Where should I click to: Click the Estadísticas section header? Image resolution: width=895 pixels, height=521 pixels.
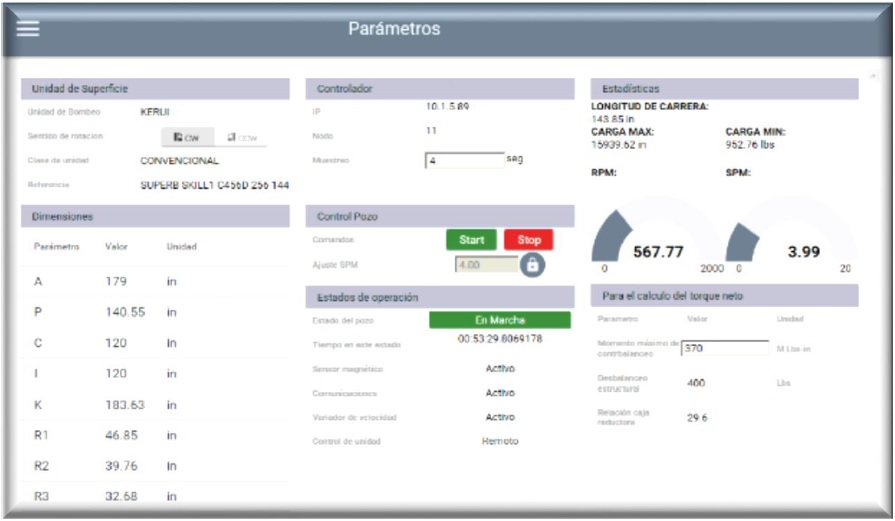723,89
